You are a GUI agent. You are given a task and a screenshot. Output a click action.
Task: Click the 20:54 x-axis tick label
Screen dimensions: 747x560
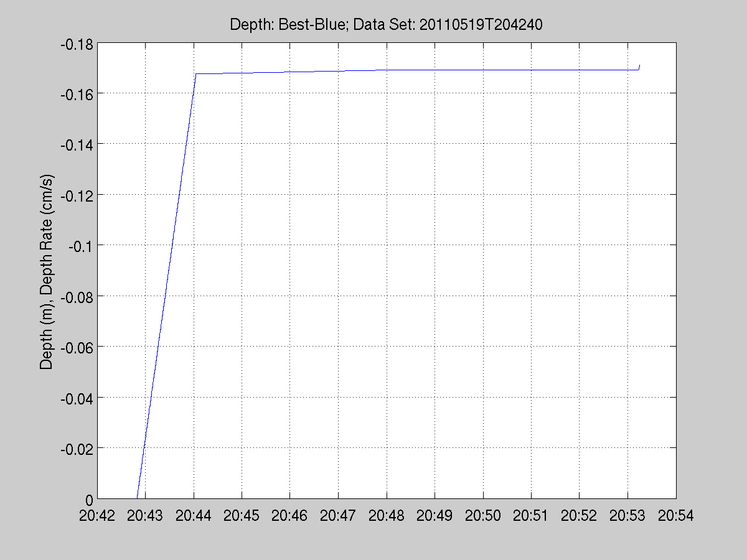coord(676,515)
